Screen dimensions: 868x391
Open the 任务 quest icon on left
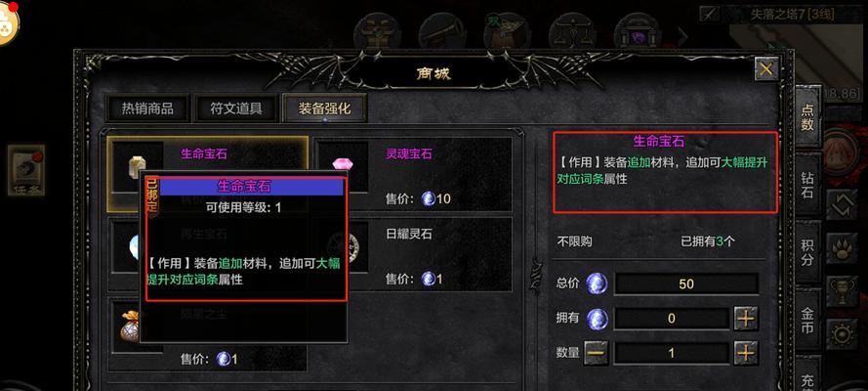[26, 171]
